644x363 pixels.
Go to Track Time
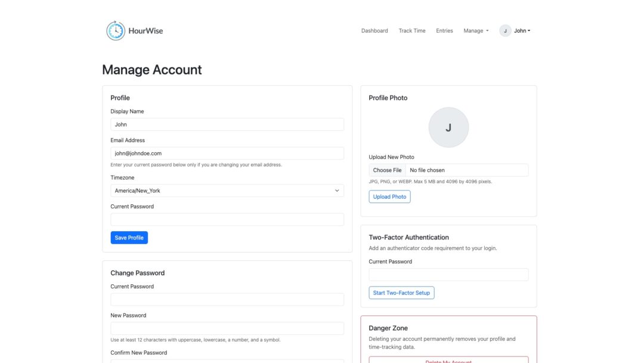click(412, 31)
